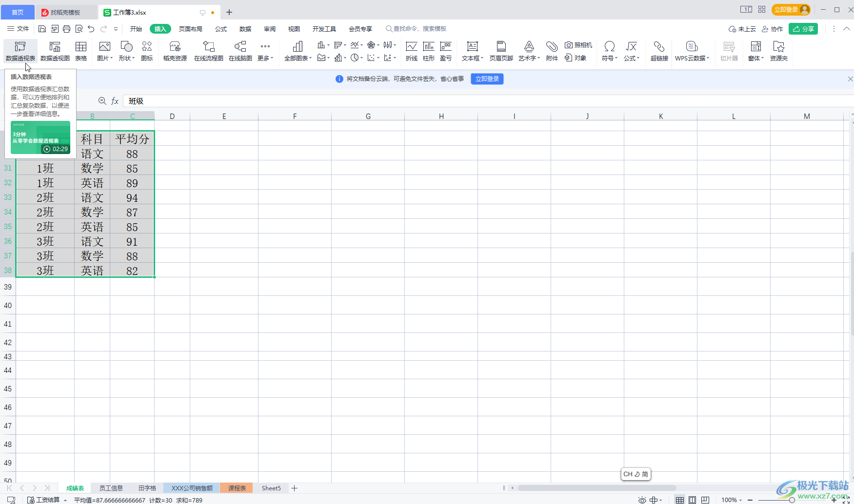Open the 文件 file menu

click(18, 29)
